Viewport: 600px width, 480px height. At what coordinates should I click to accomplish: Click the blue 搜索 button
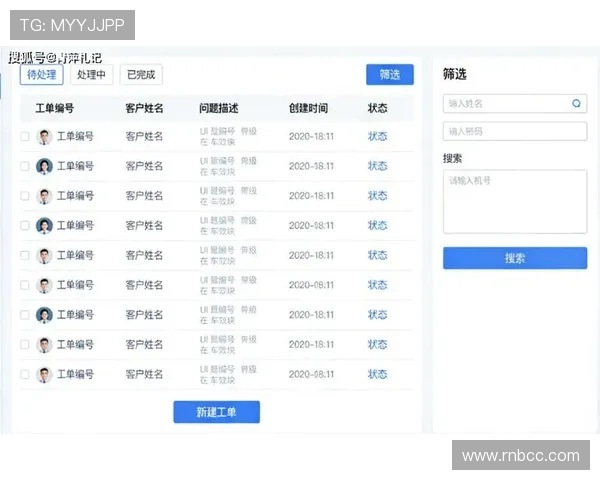(515, 258)
